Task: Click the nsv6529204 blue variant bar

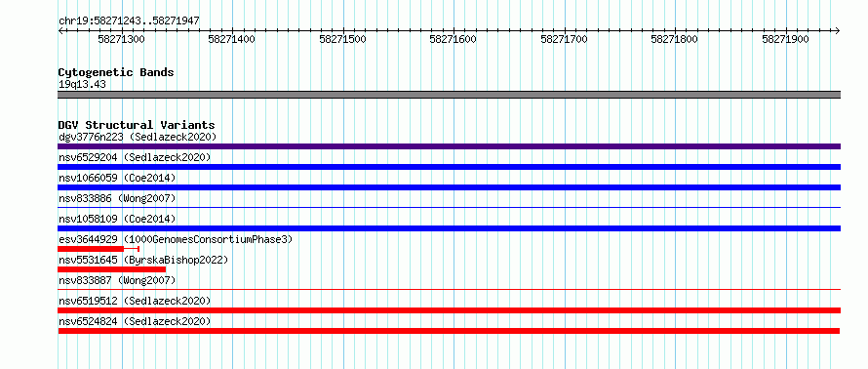Action: [x=449, y=167]
